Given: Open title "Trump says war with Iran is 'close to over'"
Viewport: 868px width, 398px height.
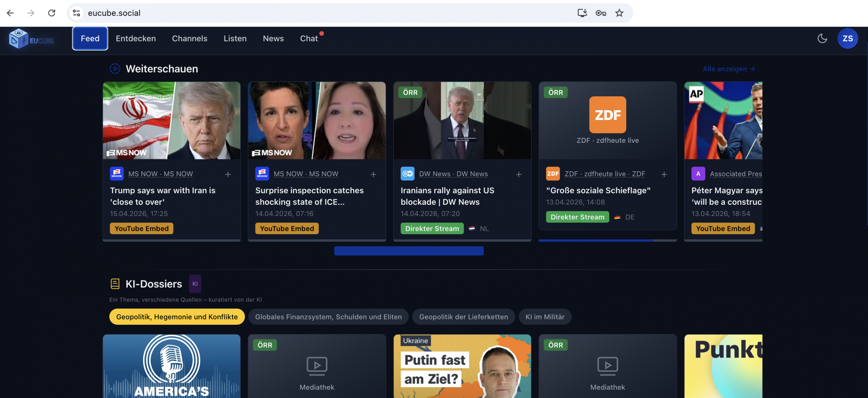Looking at the screenshot, I should pyautogui.click(x=163, y=196).
